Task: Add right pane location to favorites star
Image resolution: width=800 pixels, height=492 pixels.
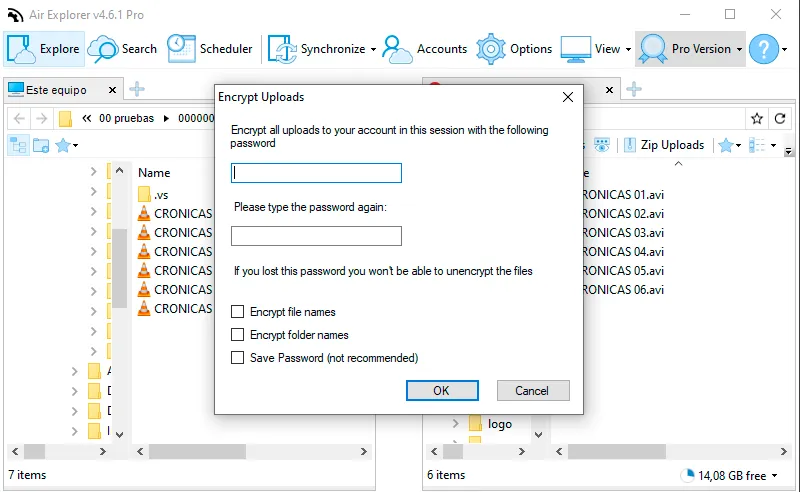Action: pos(757,118)
